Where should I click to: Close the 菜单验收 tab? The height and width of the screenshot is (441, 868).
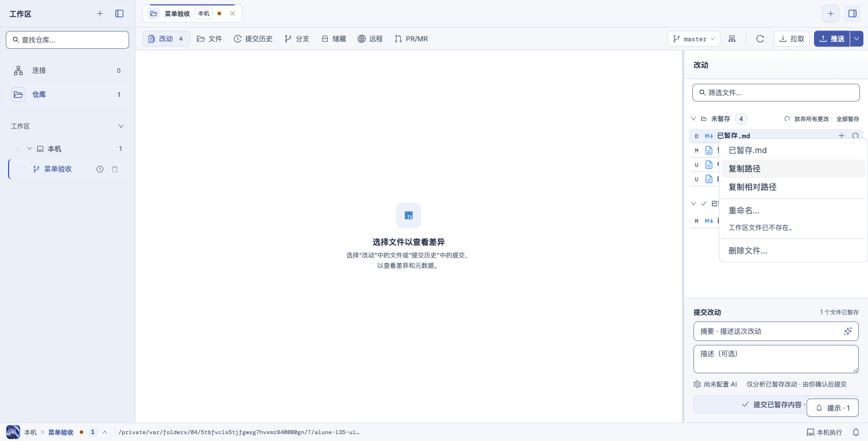point(232,13)
